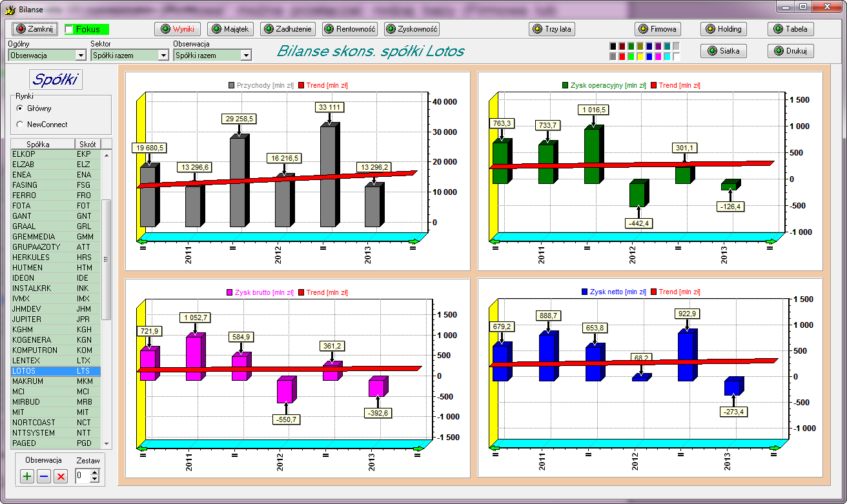847x504 pixels.
Task: Pick the bright red color swatch
Action: click(x=622, y=56)
